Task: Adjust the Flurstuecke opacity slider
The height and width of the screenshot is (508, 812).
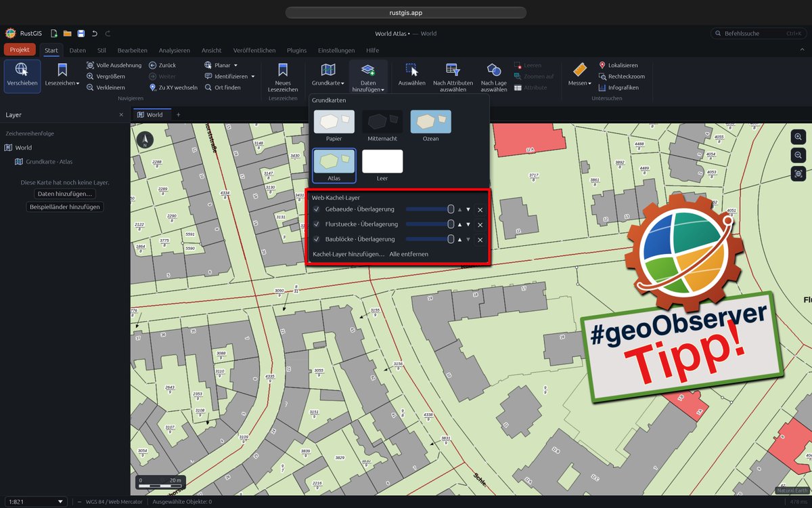Action: click(430, 224)
